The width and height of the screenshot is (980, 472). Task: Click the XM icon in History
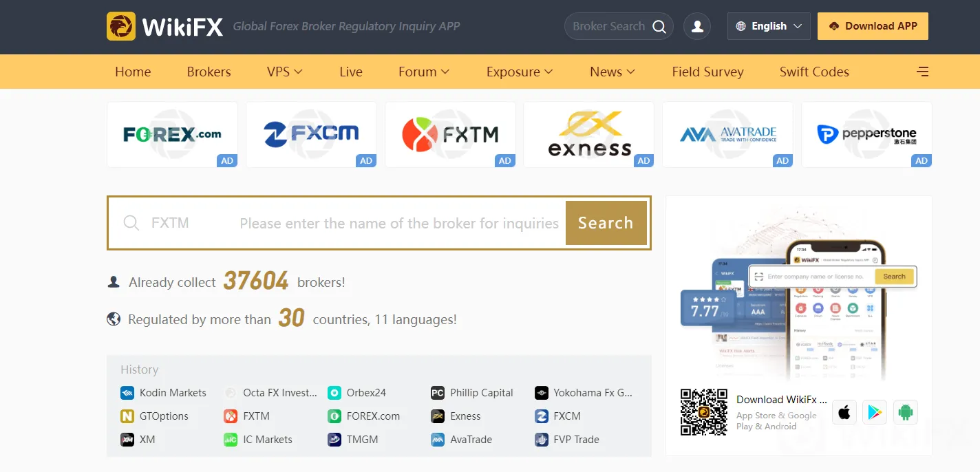pos(127,440)
